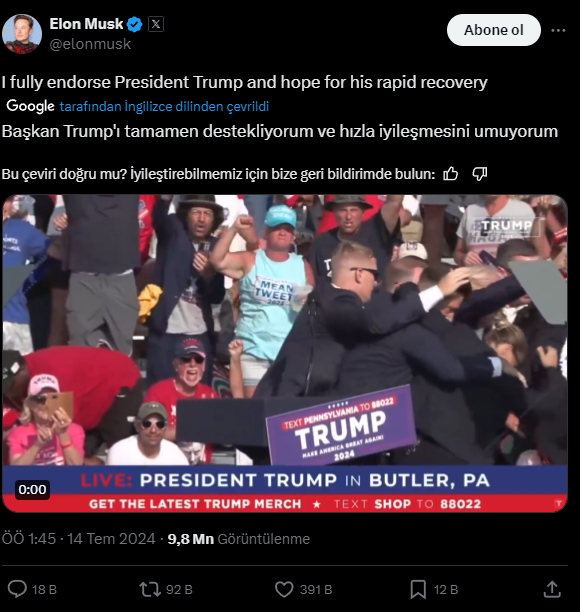Rate the translation with thumbs up

[450, 174]
